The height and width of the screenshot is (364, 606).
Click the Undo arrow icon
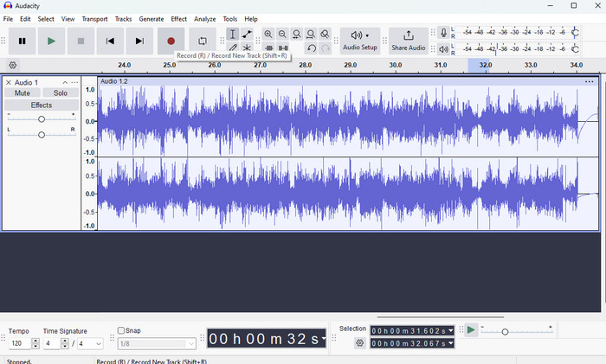[x=311, y=48]
